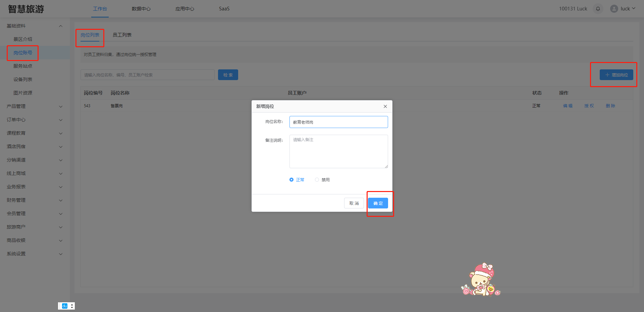Select the 正常 radio option
Viewport: 644px width, 312px height.
click(291, 180)
